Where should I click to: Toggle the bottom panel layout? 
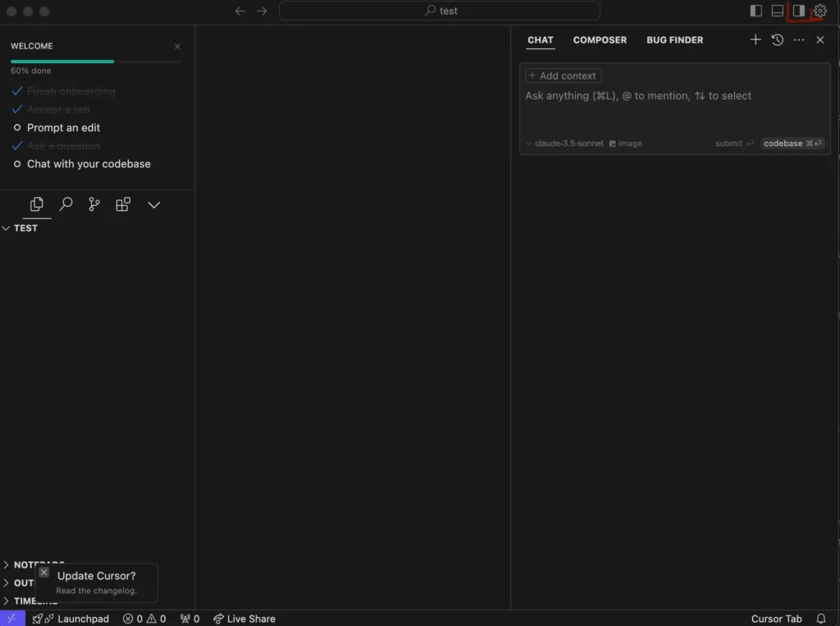pos(778,11)
